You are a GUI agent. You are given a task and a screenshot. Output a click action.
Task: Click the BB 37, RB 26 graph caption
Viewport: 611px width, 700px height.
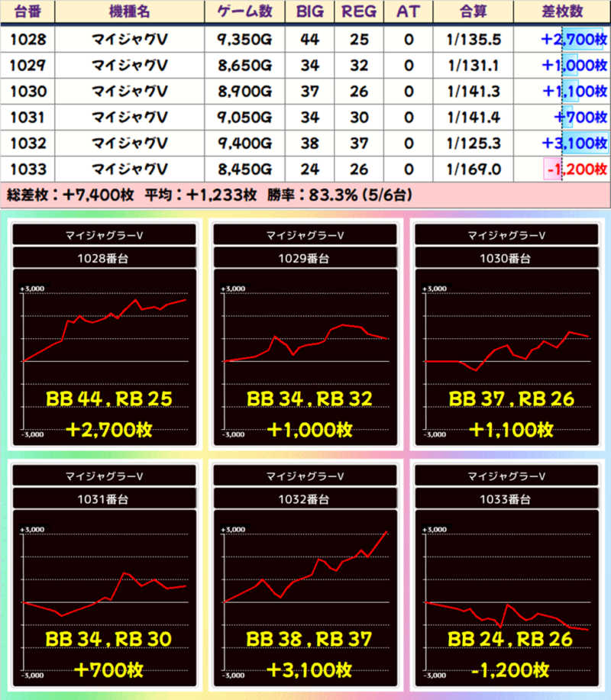(512, 398)
